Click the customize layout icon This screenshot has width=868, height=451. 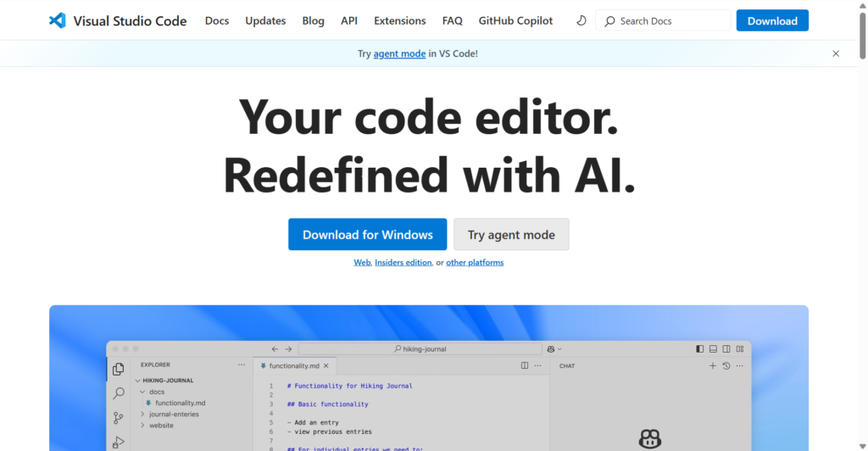click(x=739, y=349)
